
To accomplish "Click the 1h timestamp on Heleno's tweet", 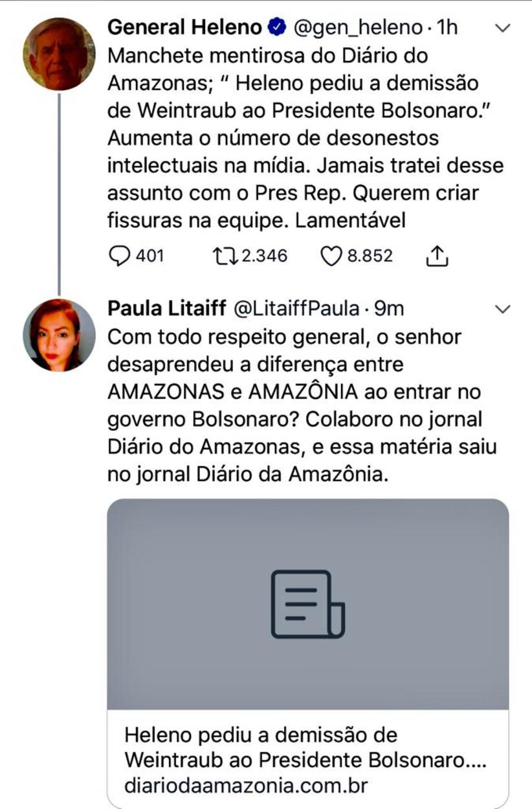I will (x=447, y=28).
